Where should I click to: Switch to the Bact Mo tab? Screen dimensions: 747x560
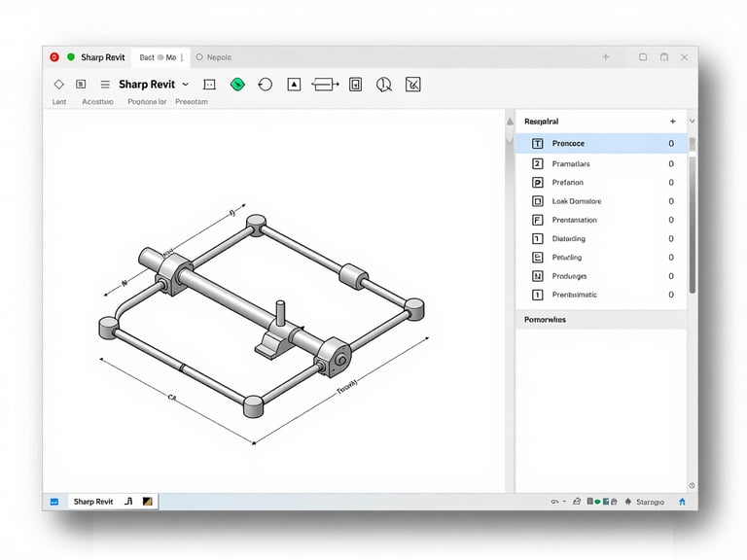(x=161, y=57)
